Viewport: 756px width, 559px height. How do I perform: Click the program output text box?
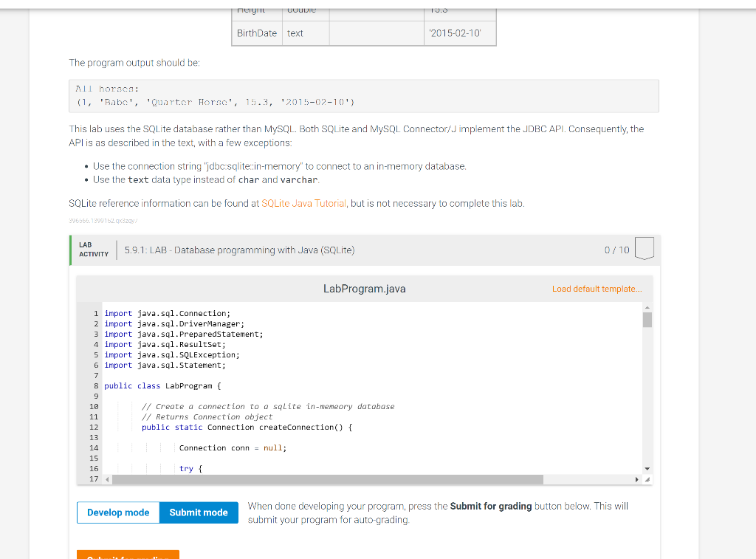[363, 96]
